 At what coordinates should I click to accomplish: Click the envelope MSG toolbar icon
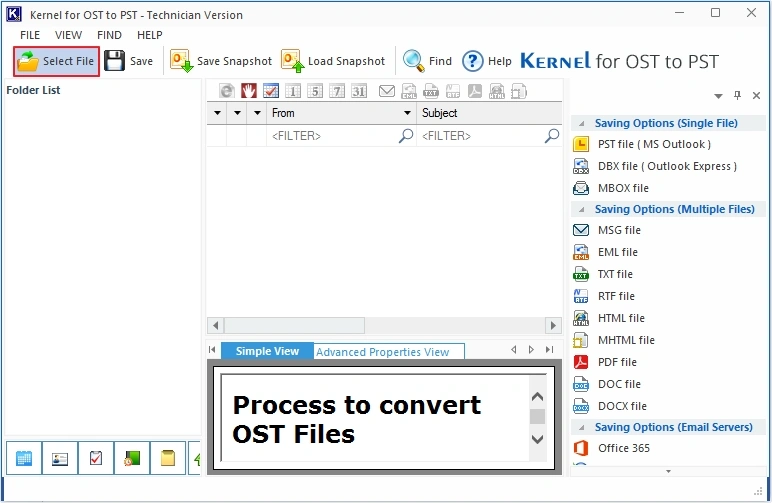[386, 91]
